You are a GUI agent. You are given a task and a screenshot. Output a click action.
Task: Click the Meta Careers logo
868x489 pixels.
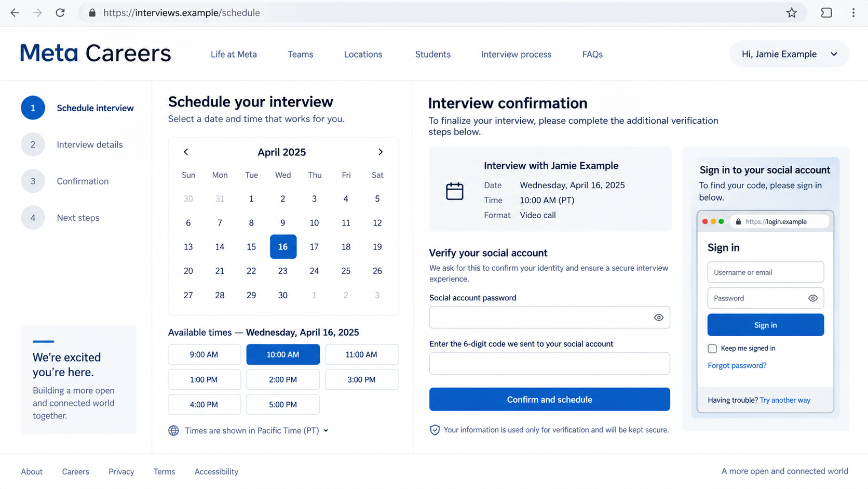pyautogui.click(x=96, y=53)
